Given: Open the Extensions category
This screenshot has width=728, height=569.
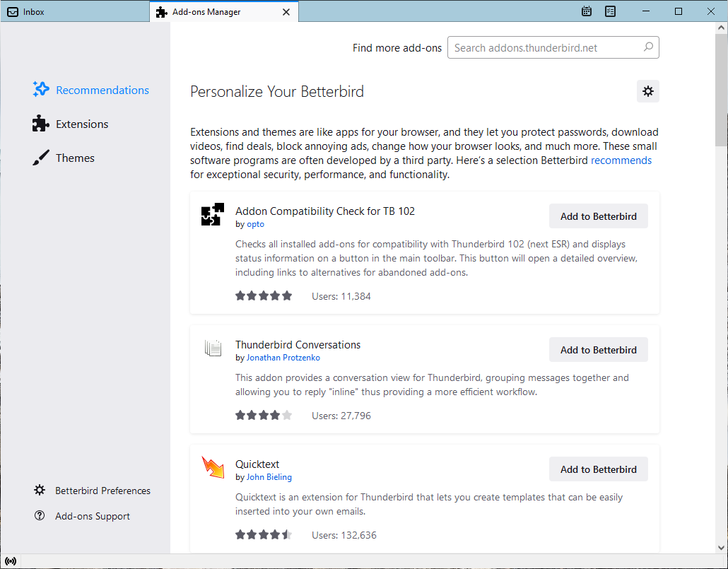Looking at the screenshot, I should 71,124.
